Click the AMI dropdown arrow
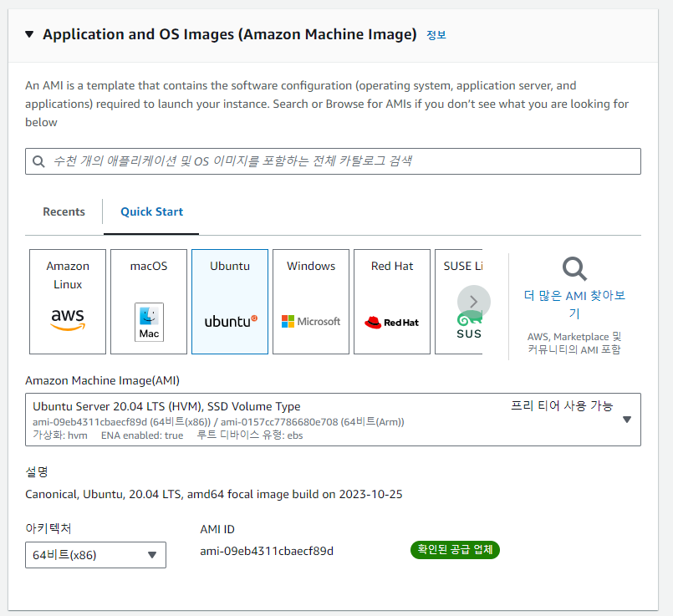The width and height of the screenshot is (673, 616). pos(627,420)
